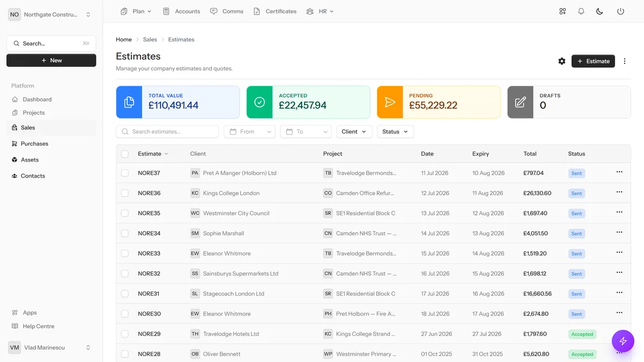
Task: Tick the checkbox for NORE29
Action: [x=125, y=334]
